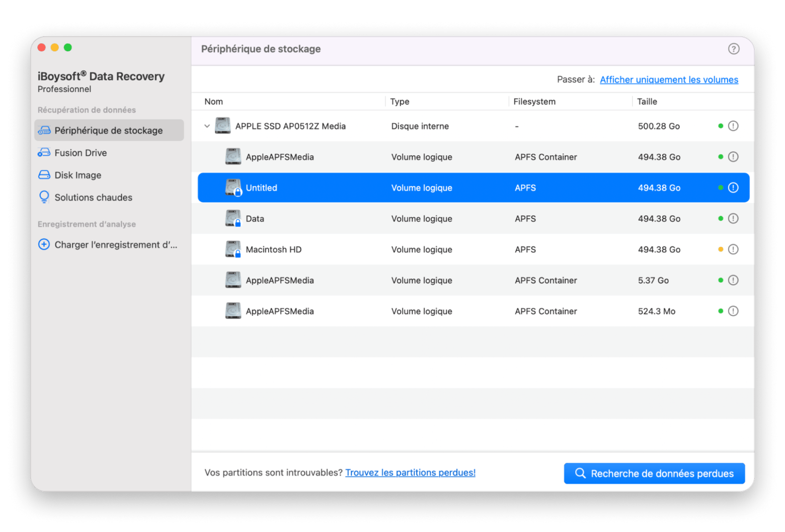Click the Disk Image sidebar icon
The image size is (785, 532).
click(44, 175)
